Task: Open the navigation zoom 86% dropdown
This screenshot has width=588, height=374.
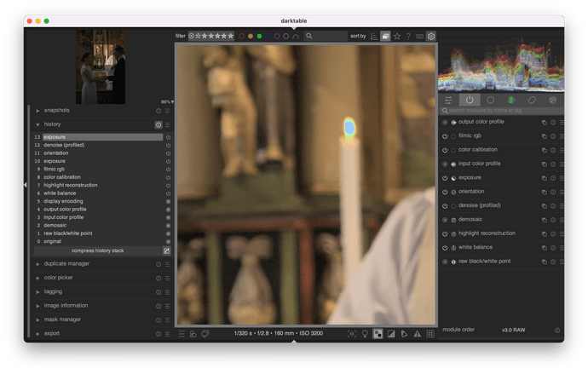Action: click(167, 102)
